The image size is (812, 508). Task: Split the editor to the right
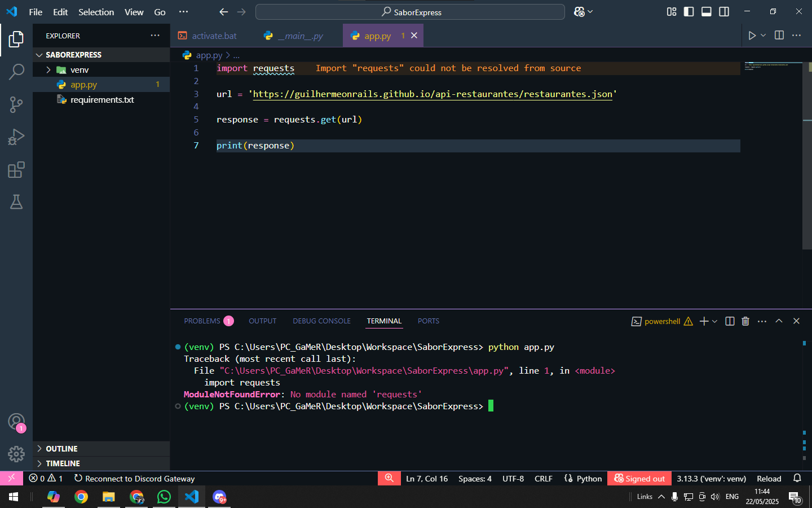[x=779, y=35]
